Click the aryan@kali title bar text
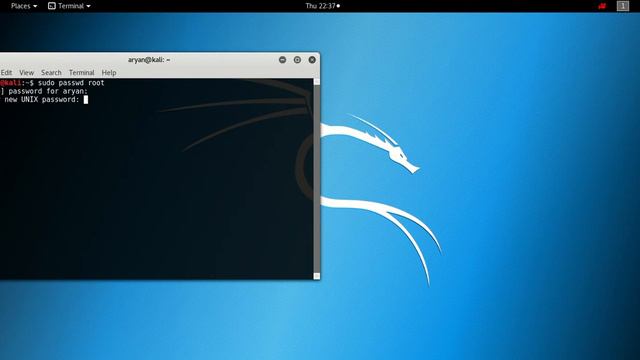Viewport: 640px width, 360px height. pyautogui.click(x=149, y=60)
